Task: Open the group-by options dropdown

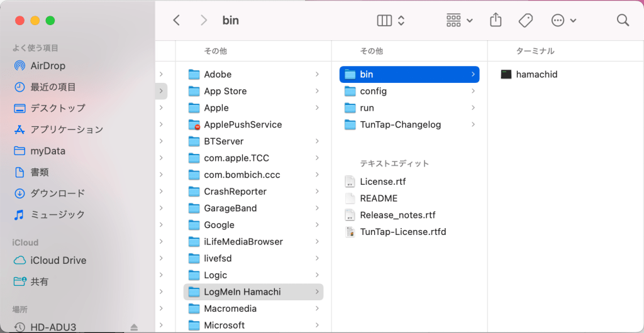Action: pos(459,20)
